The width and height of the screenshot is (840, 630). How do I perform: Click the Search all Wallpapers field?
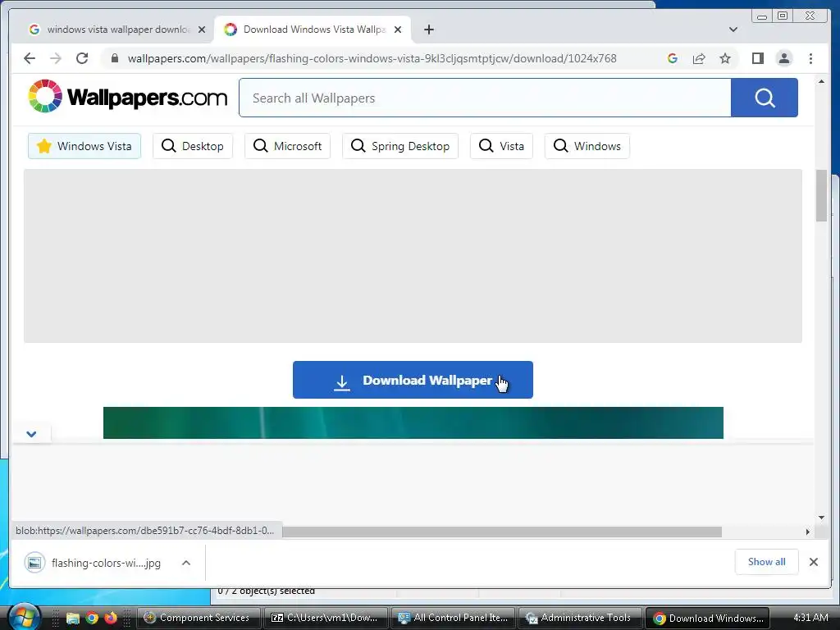tap(485, 98)
